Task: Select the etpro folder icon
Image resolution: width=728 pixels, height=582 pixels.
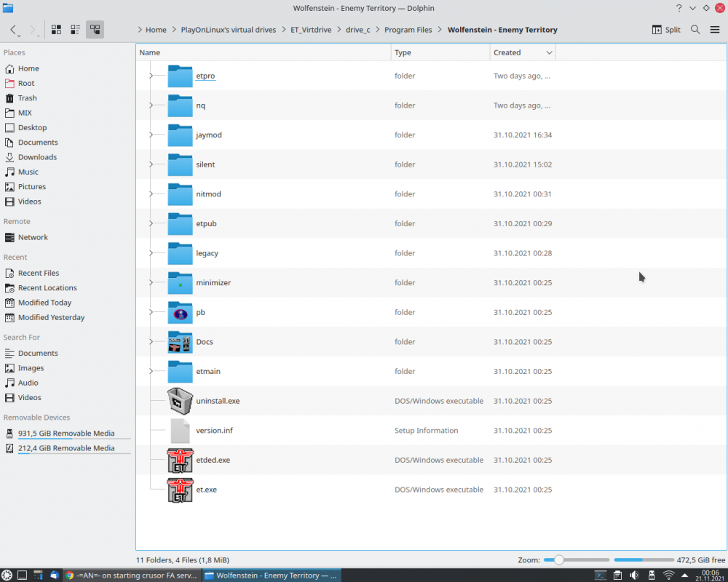Action: (x=180, y=76)
